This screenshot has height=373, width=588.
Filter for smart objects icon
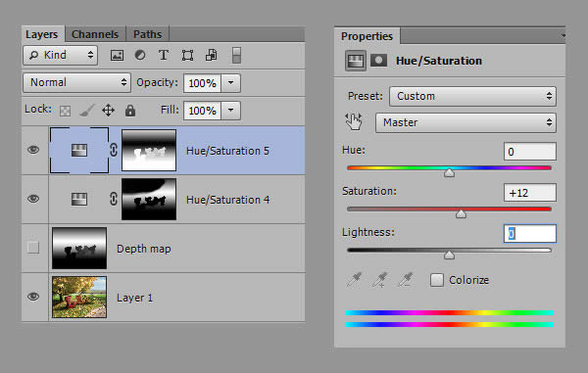(211, 55)
